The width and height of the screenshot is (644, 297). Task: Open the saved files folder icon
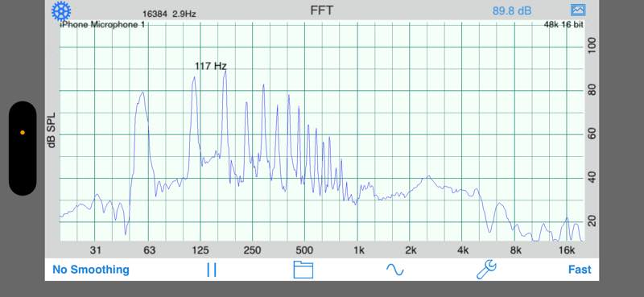(303, 270)
